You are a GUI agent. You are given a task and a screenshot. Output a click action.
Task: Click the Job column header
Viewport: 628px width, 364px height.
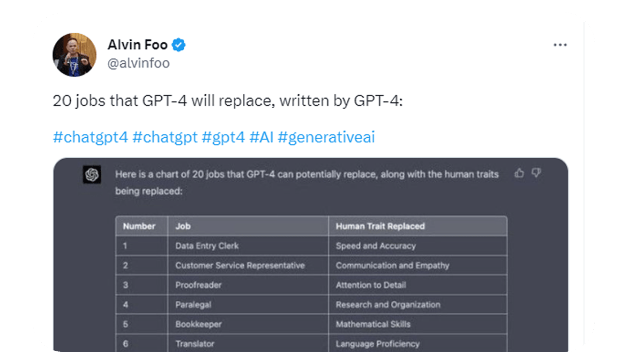coord(183,226)
